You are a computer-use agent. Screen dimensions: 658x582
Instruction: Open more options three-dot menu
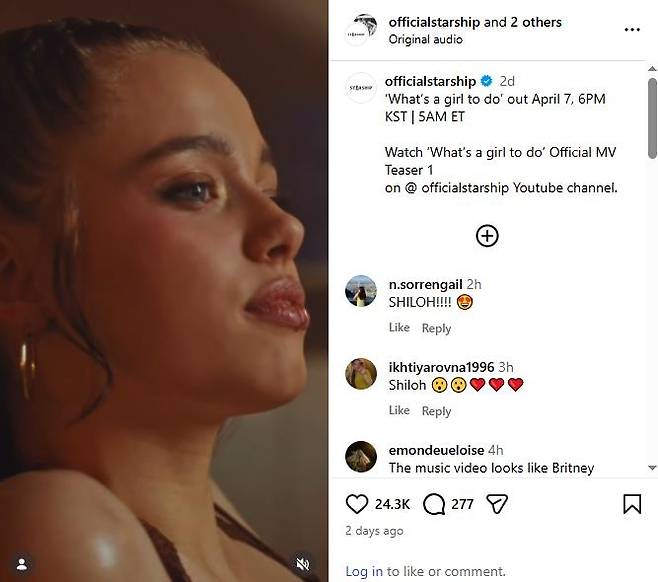point(631,30)
